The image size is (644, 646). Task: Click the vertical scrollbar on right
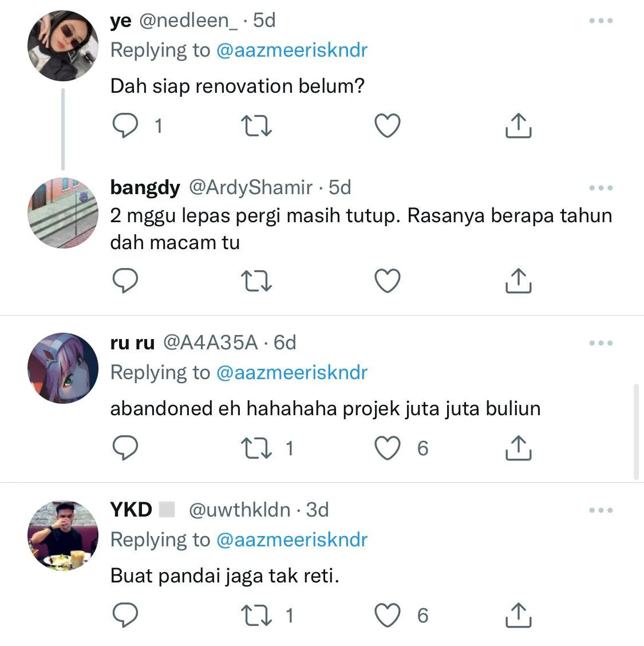[636, 431]
